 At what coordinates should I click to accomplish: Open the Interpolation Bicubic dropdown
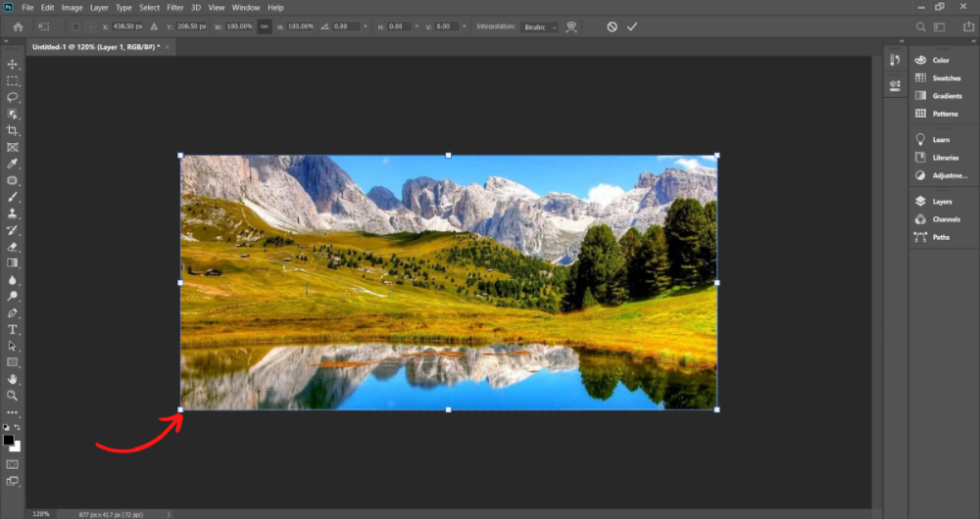(539, 26)
